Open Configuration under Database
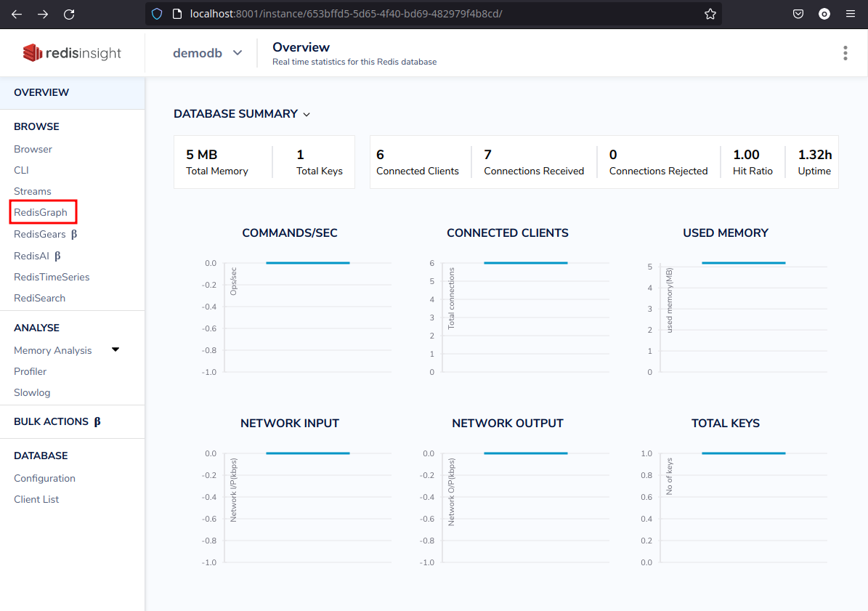This screenshot has width=868, height=611. (44, 478)
